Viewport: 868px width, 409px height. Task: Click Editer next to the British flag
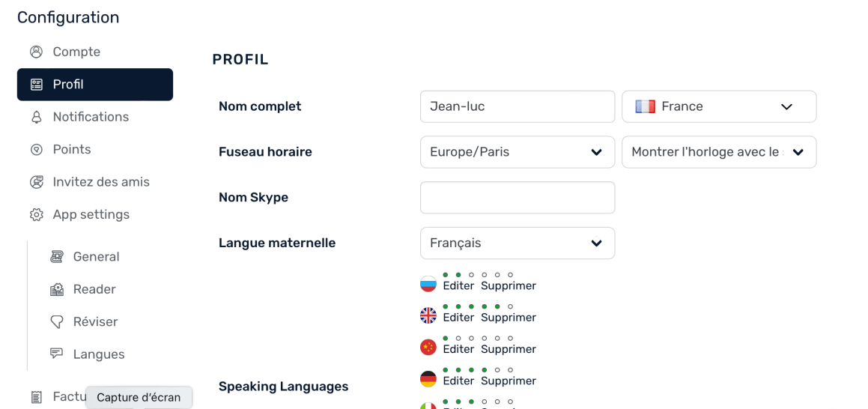(458, 318)
